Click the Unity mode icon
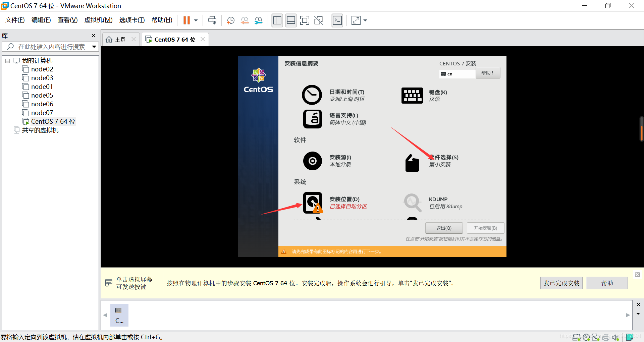 [318, 20]
